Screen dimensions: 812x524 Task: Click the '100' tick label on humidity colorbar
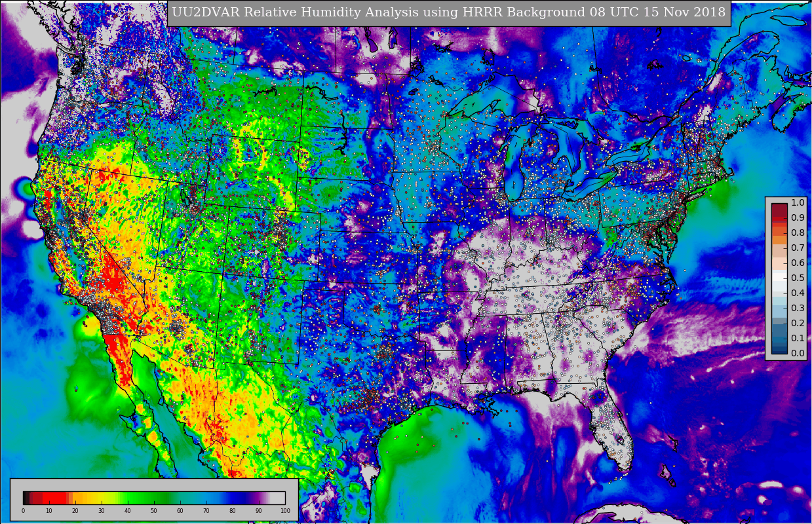click(x=285, y=511)
